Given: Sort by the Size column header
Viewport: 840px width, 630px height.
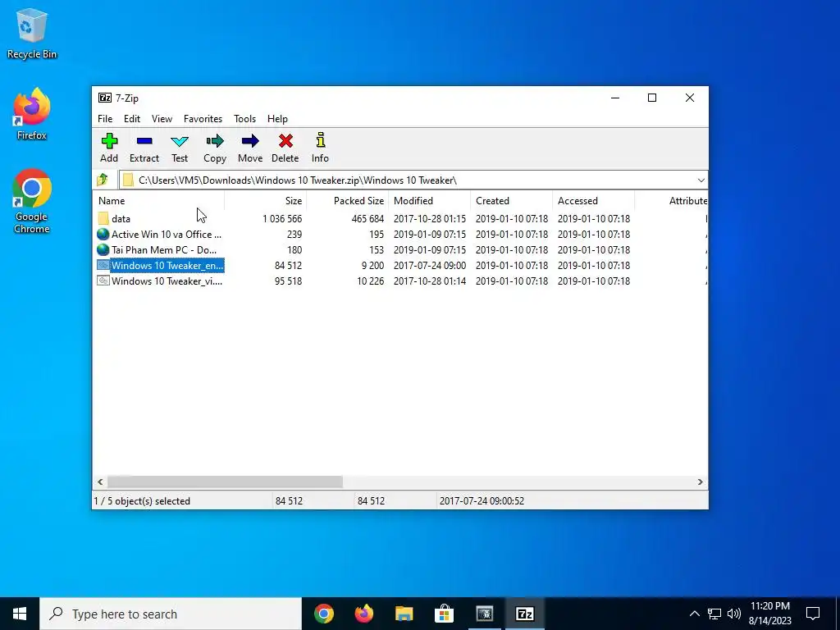Looking at the screenshot, I should click(265, 201).
